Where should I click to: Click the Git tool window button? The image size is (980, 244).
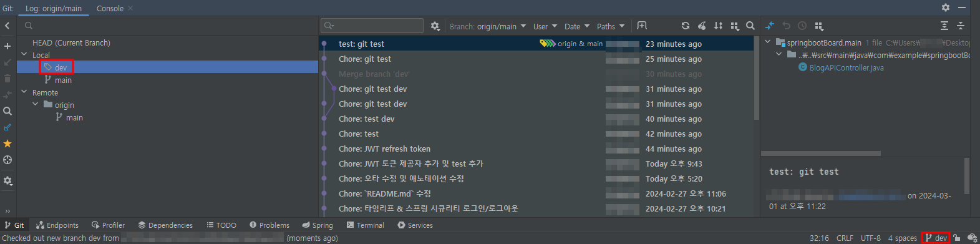14,225
